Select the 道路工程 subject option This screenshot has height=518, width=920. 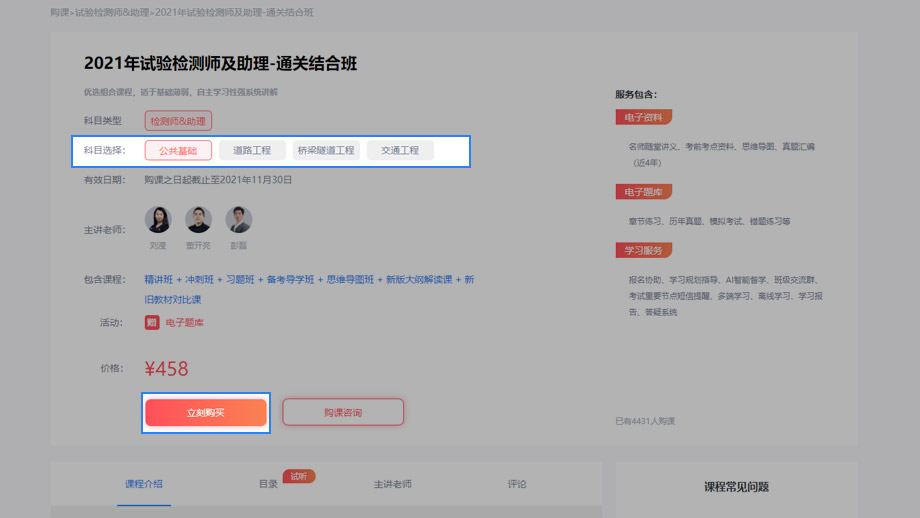252,151
